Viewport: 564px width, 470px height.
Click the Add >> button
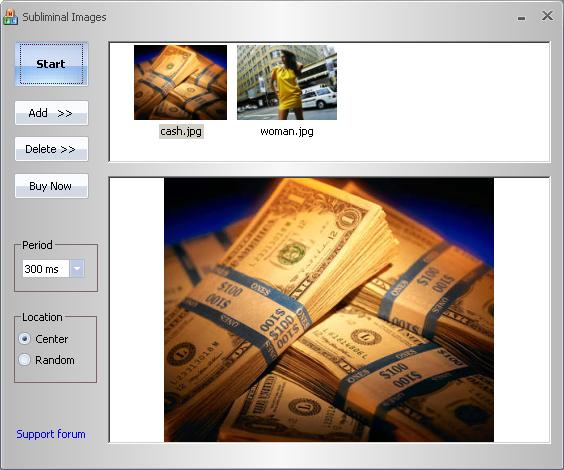click(x=51, y=113)
